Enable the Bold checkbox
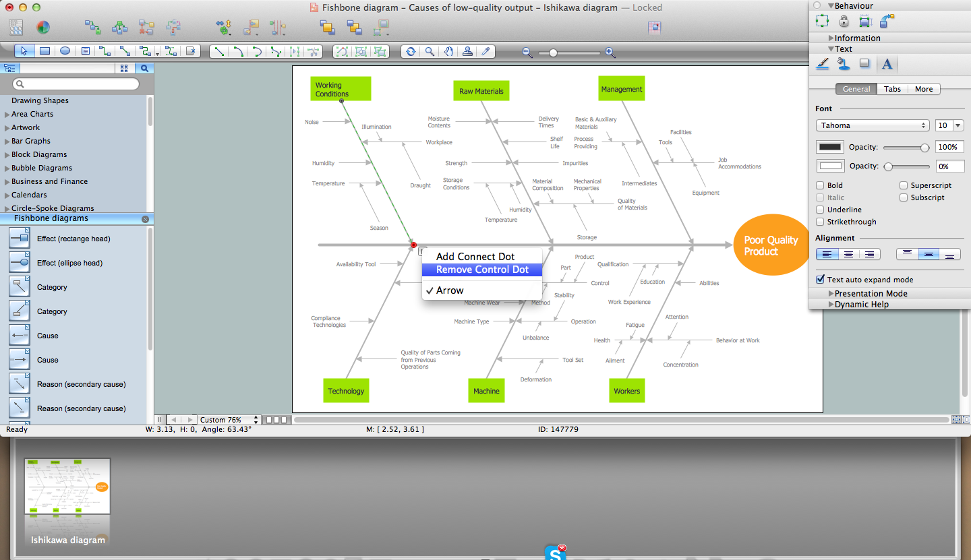The height and width of the screenshot is (560, 971). [820, 185]
